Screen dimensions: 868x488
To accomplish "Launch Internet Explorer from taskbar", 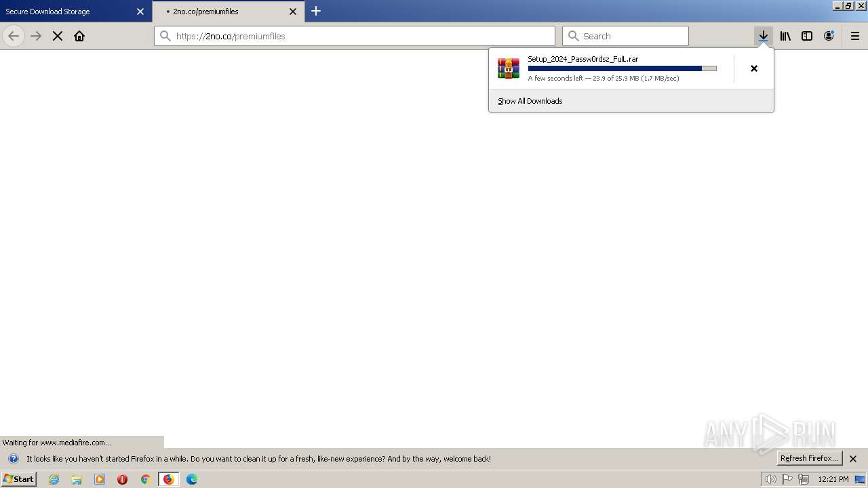I will (x=54, y=479).
